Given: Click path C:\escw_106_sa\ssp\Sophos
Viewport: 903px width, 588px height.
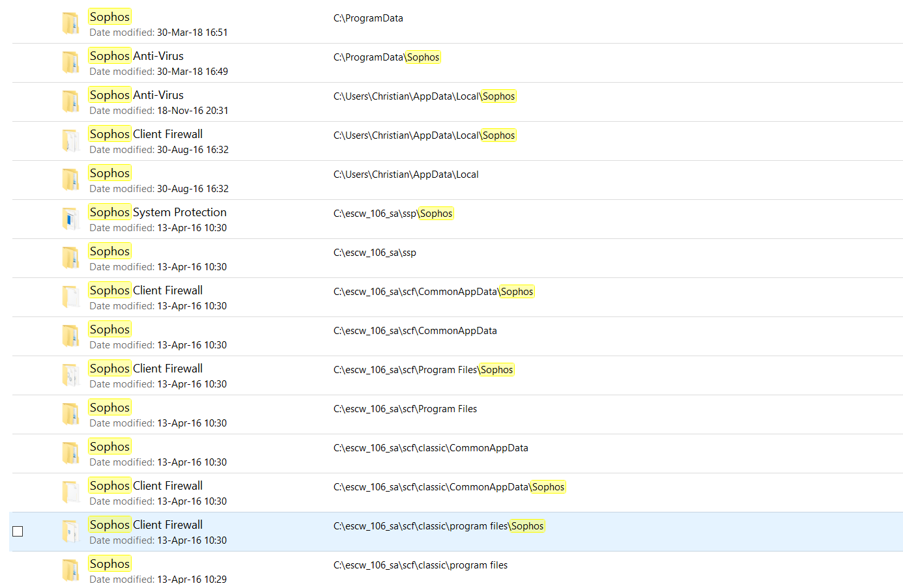Looking at the screenshot, I should (394, 214).
